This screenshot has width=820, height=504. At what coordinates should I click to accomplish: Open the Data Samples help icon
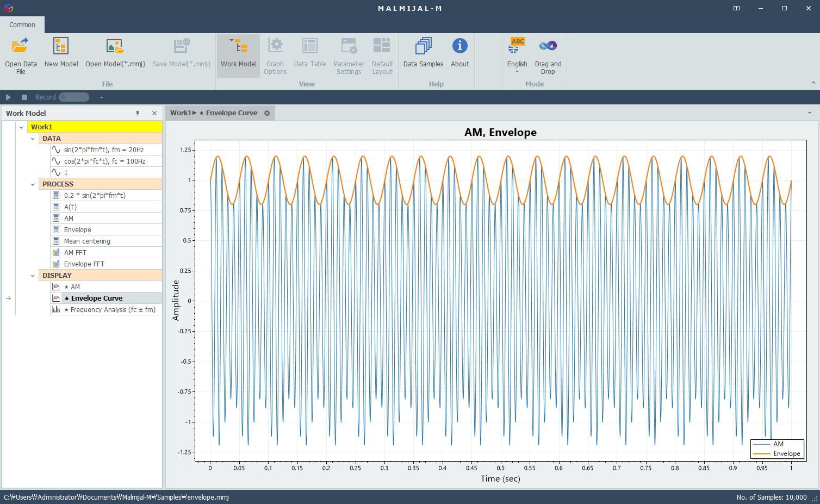click(x=423, y=47)
